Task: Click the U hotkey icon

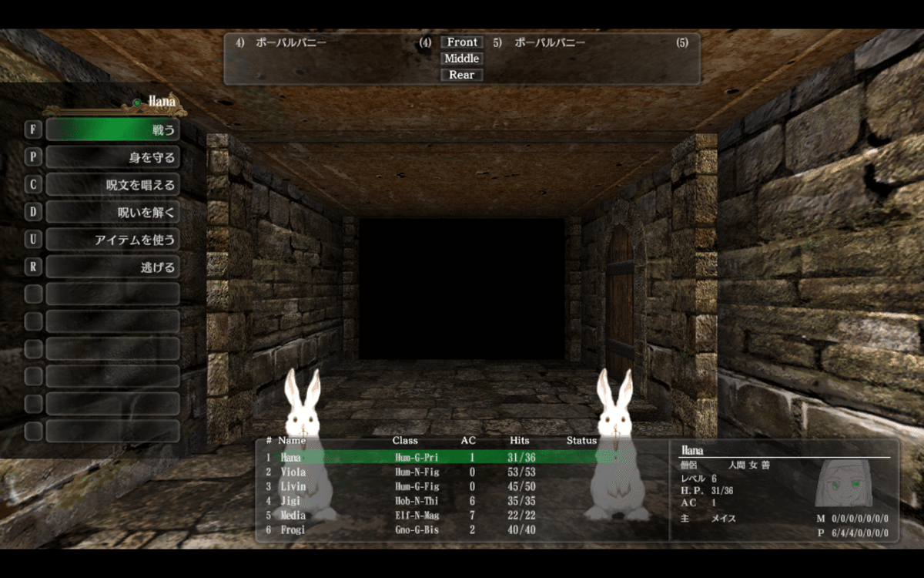Action: (33, 240)
